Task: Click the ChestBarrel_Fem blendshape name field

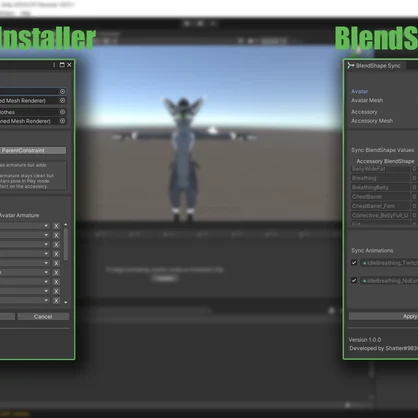Action: tap(380, 206)
